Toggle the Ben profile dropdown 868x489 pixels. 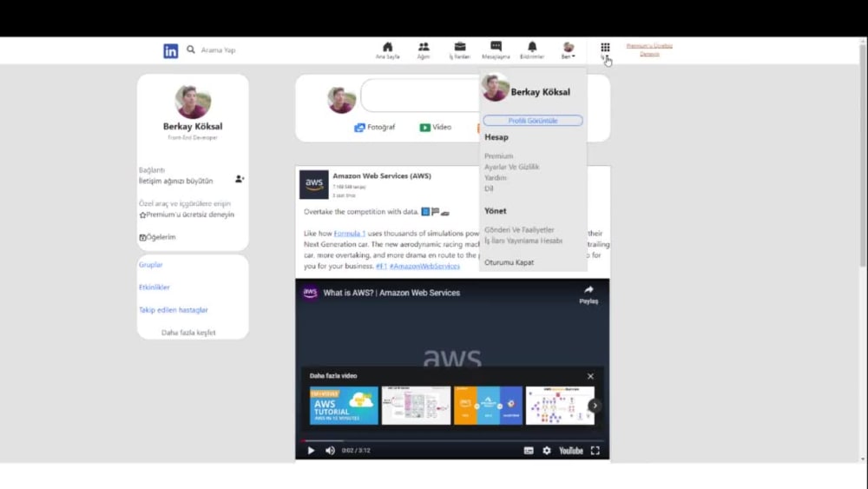coord(569,50)
